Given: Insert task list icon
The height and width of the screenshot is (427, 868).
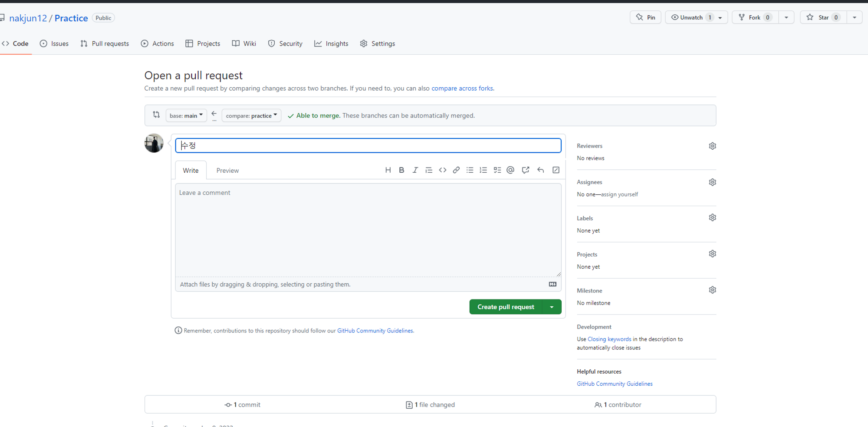Looking at the screenshot, I should [x=497, y=170].
